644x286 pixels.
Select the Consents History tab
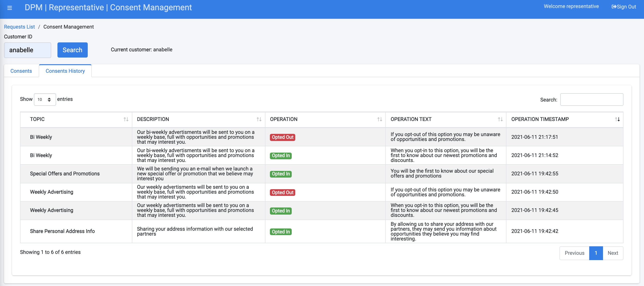point(65,71)
